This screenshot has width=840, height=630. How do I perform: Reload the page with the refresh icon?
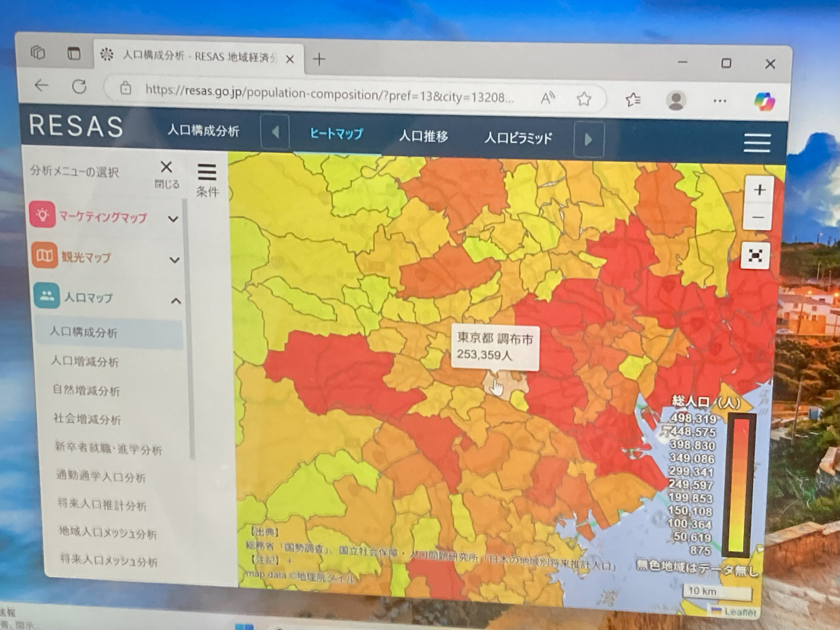coord(79,87)
